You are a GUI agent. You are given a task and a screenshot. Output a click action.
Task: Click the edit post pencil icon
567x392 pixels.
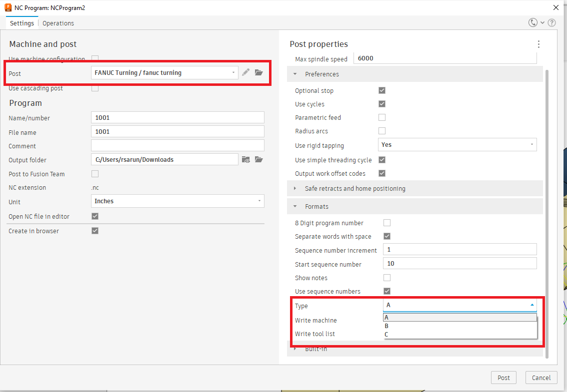(245, 72)
